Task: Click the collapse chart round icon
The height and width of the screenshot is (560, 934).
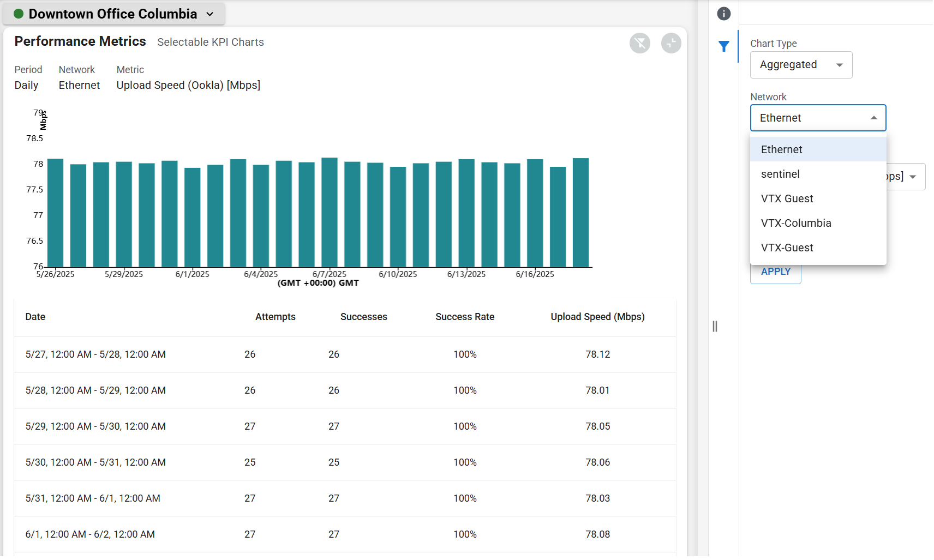Action: click(671, 43)
